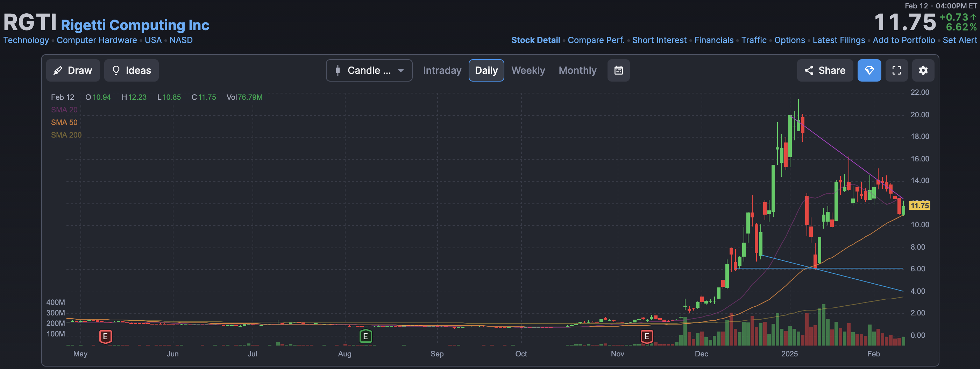
Task: Click the C 11.75 close value
Action: [204, 97]
